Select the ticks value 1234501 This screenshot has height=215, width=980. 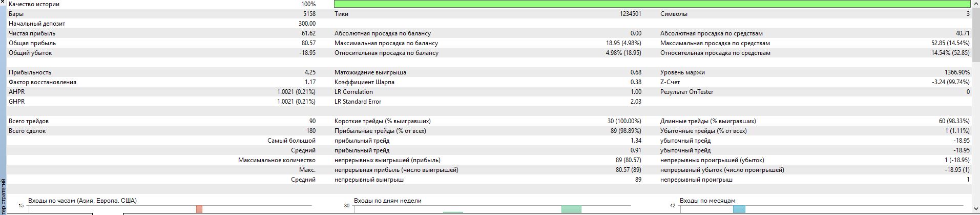tap(631, 14)
